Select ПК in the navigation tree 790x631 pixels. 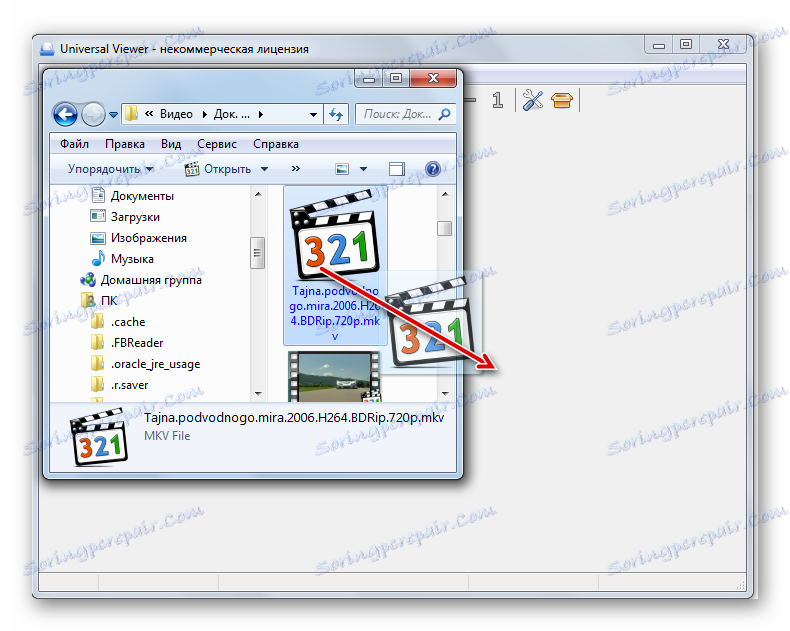coord(109,301)
